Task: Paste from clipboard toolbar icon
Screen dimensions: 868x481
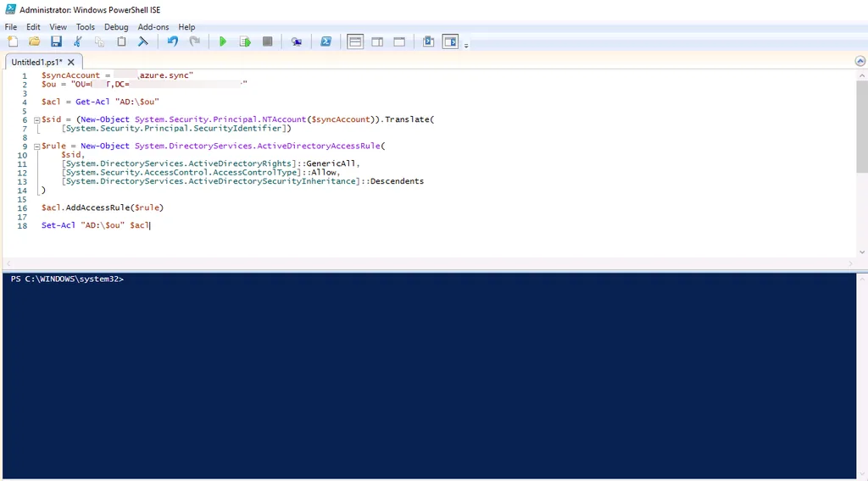Action: click(x=121, y=41)
